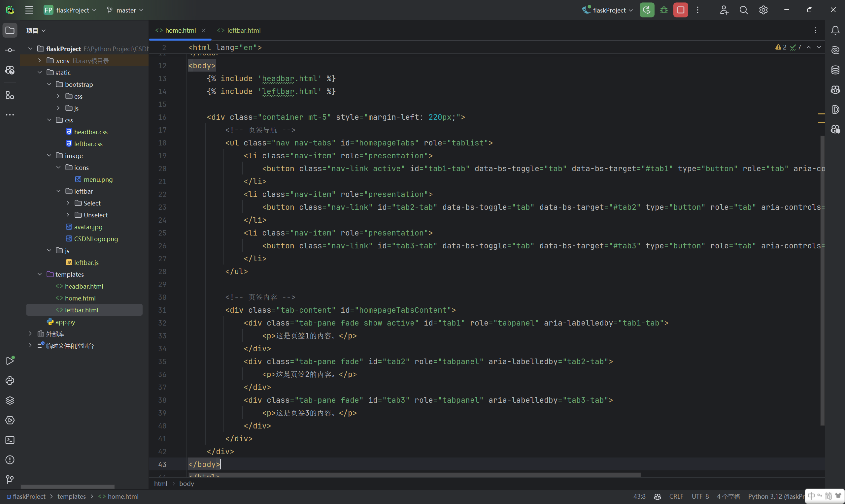Open the 43:8 go to line
This screenshot has height=504, width=845.
(x=639, y=496)
